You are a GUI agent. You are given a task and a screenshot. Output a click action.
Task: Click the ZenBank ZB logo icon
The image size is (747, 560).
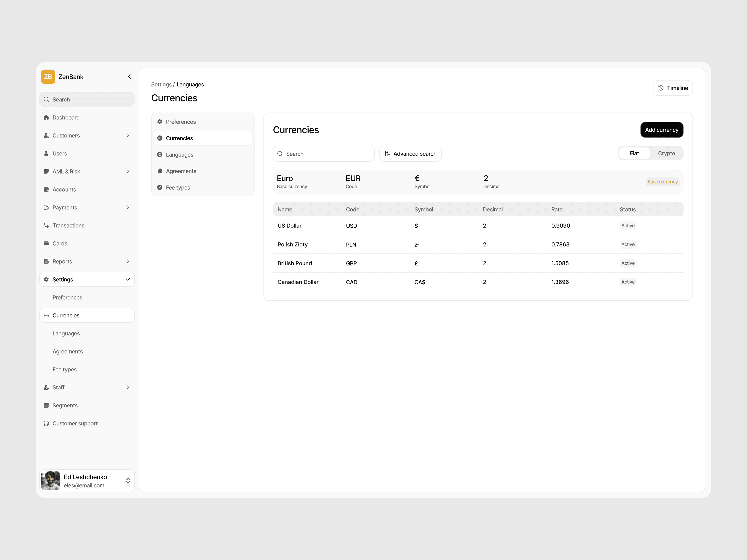[x=48, y=77]
